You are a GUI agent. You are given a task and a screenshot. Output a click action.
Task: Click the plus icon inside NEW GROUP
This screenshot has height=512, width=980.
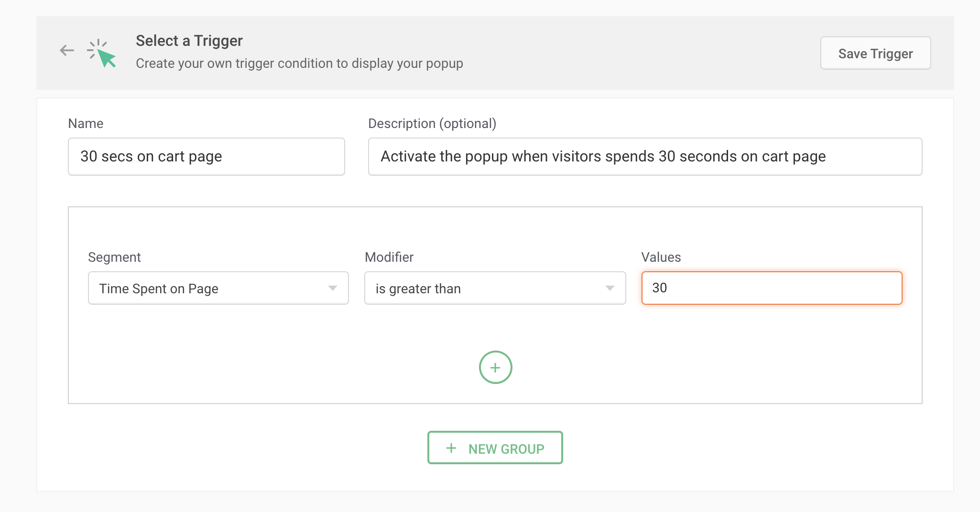click(451, 448)
